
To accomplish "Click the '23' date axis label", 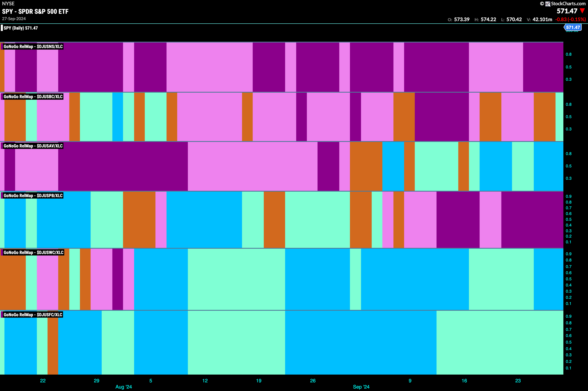I will [518, 381].
